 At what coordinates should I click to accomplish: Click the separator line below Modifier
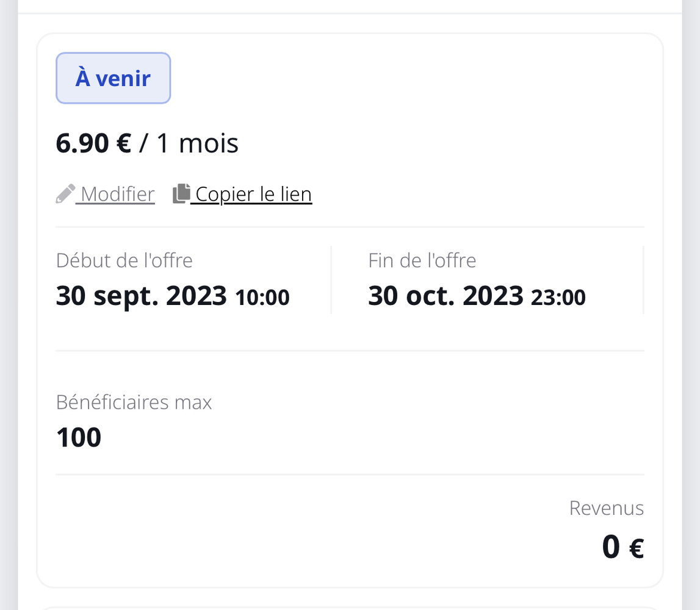click(350, 227)
